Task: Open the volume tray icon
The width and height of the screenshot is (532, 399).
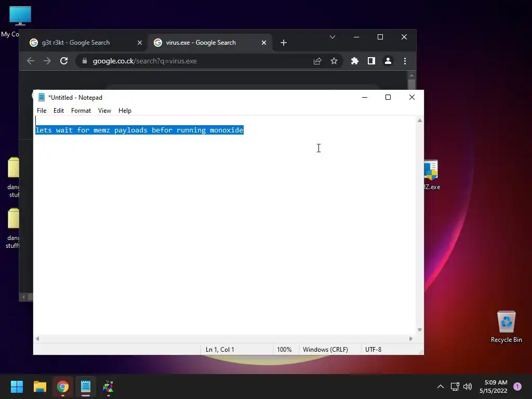Action: (468, 387)
